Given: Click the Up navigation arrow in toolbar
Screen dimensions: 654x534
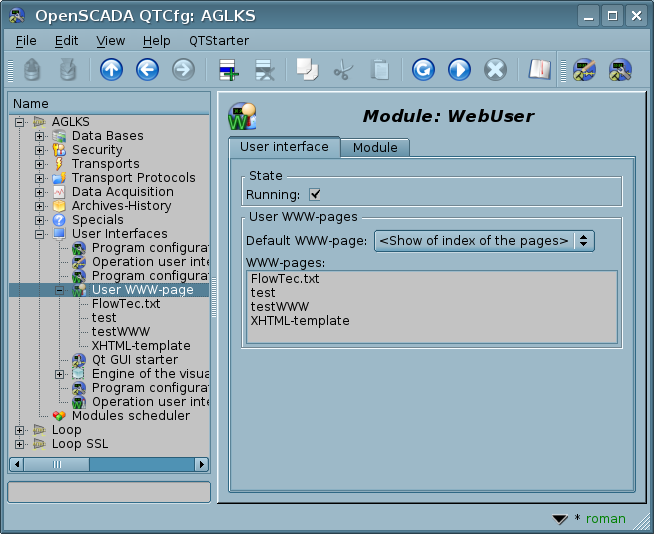Looking at the screenshot, I should coord(111,70).
